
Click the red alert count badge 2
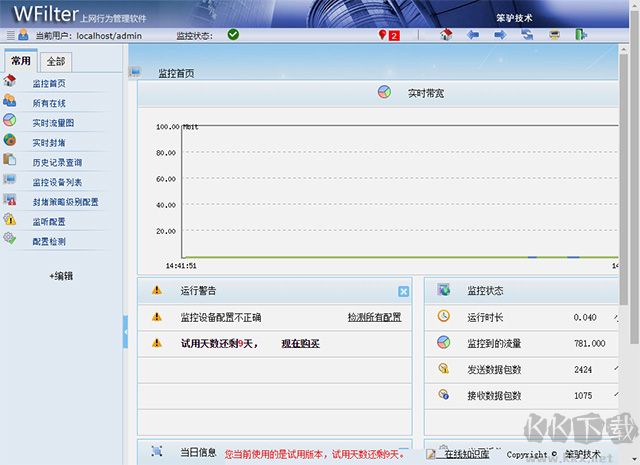(394, 36)
